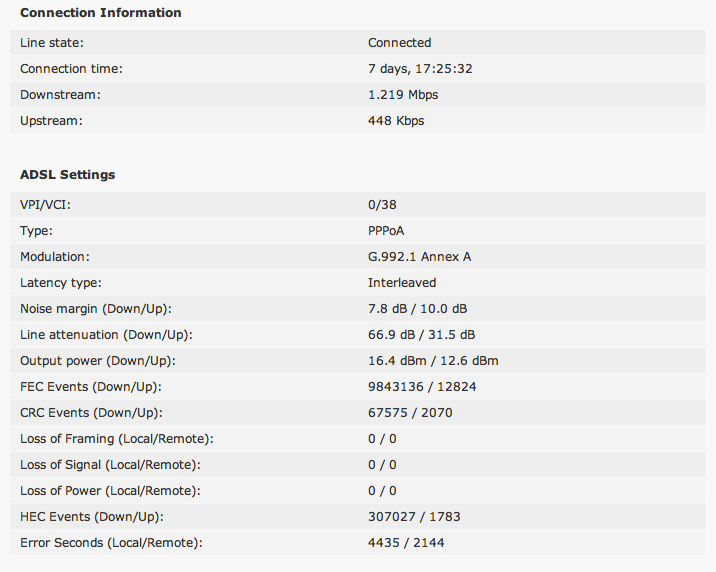Click the 'VPI/VCI:' label
Image resolution: width=716 pixels, height=572 pixels.
tap(45, 205)
